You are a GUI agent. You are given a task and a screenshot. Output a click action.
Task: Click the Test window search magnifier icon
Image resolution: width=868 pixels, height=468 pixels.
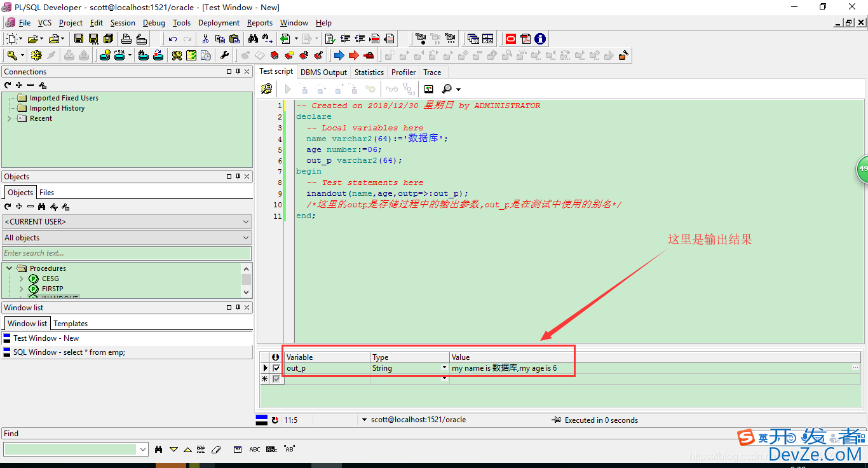(x=447, y=89)
